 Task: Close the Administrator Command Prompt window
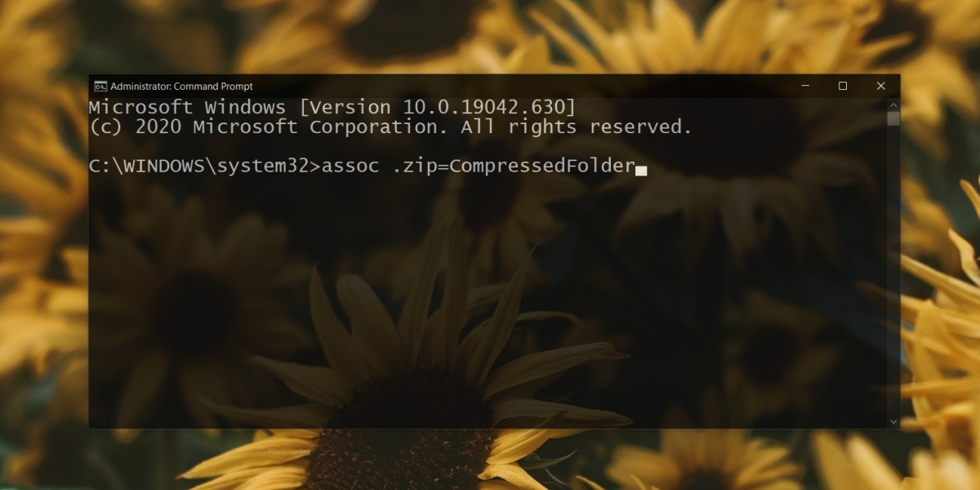point(880,86)
